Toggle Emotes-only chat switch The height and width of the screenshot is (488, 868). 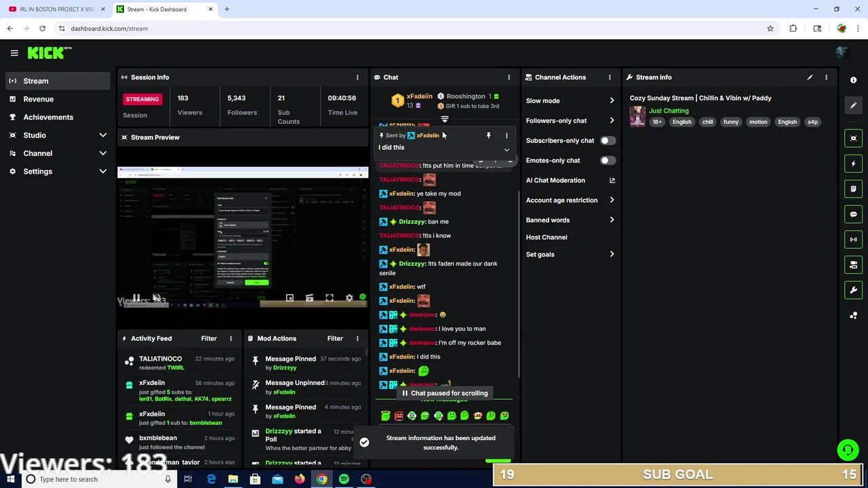608,161
